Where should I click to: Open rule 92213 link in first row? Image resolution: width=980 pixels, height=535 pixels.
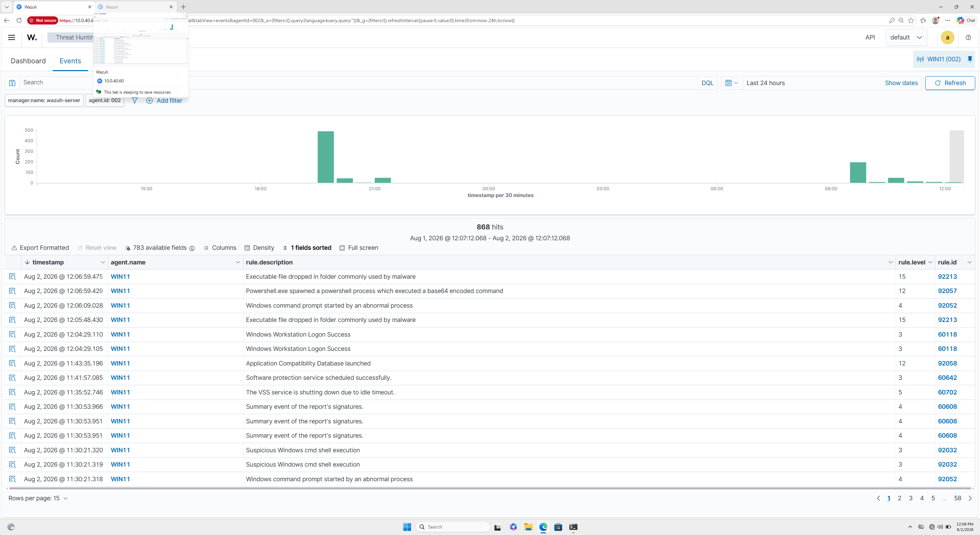pyautogui.click(x=947, y=277)
